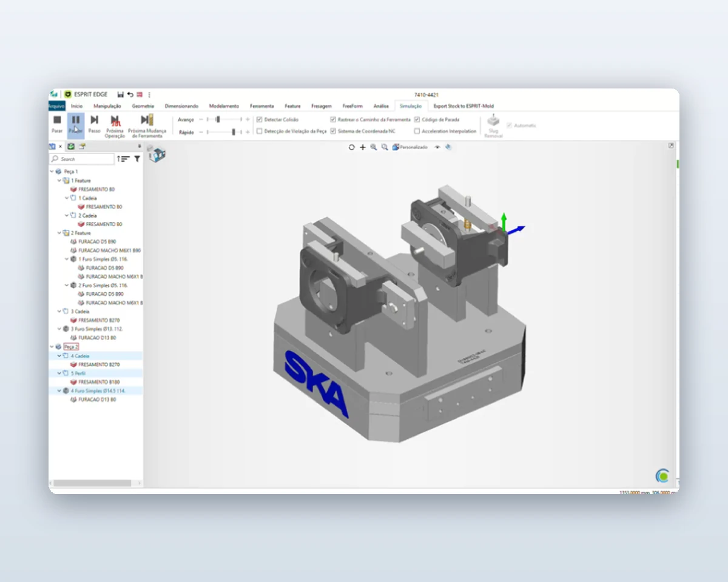Click the Search field in tree panel
This screenshot has width=728, height=582.
pos(82,159)
